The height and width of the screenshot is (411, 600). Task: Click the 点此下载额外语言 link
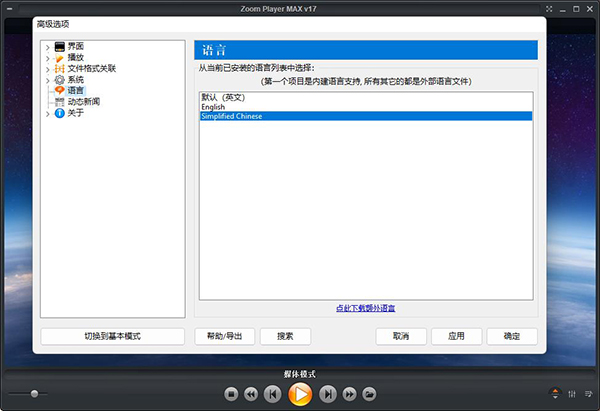pos(365,308)
